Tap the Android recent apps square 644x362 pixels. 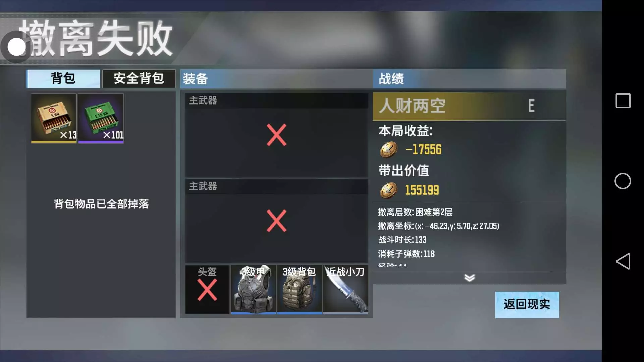coord(623,101)
